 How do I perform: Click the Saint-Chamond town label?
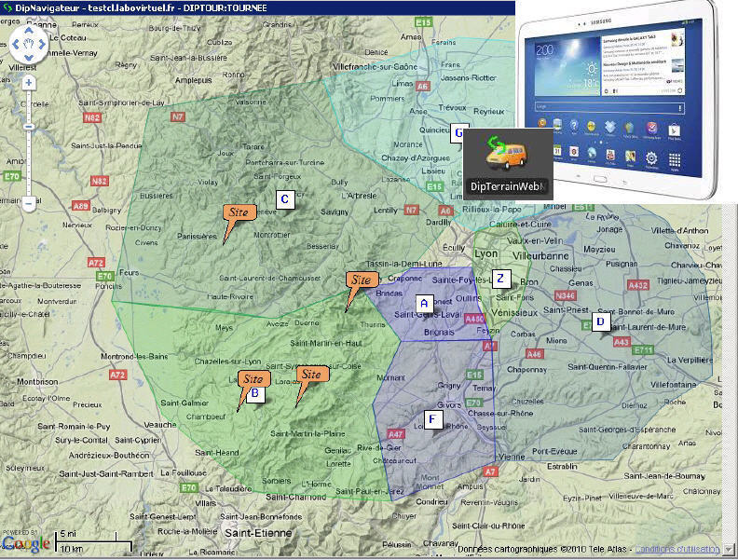296,497
